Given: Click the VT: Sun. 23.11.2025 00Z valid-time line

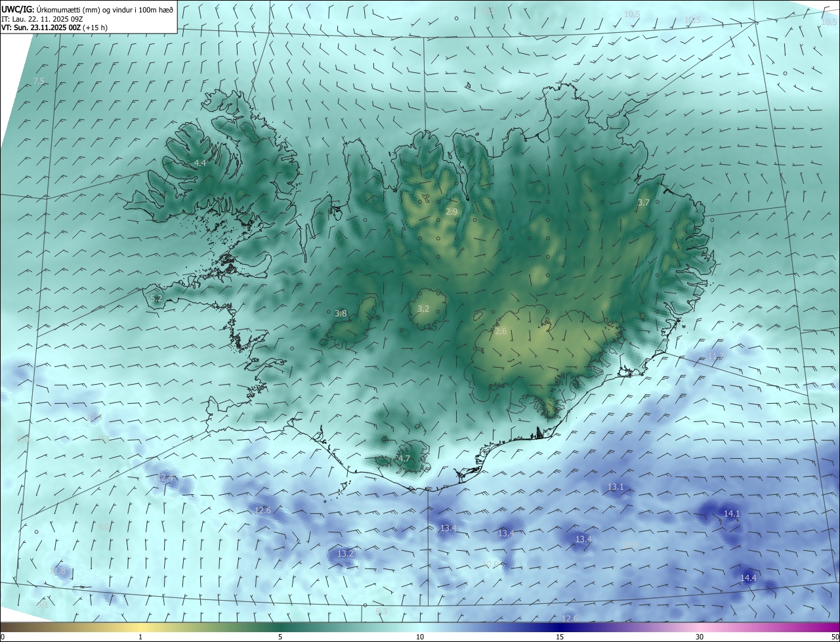Looking at the screenshot, I should pyautogui.click(x=56, y=28).
